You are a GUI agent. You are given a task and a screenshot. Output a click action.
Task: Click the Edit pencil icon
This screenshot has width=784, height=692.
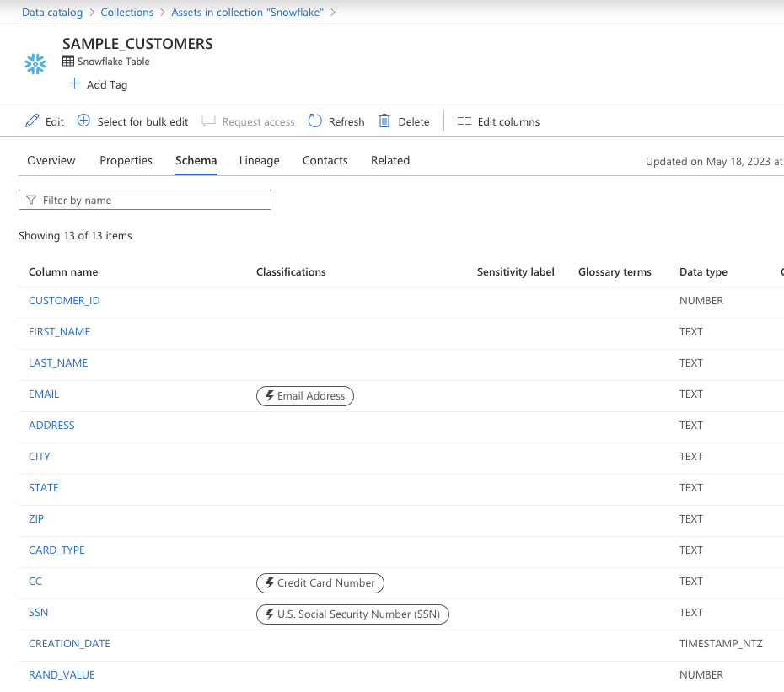(32, 121)
